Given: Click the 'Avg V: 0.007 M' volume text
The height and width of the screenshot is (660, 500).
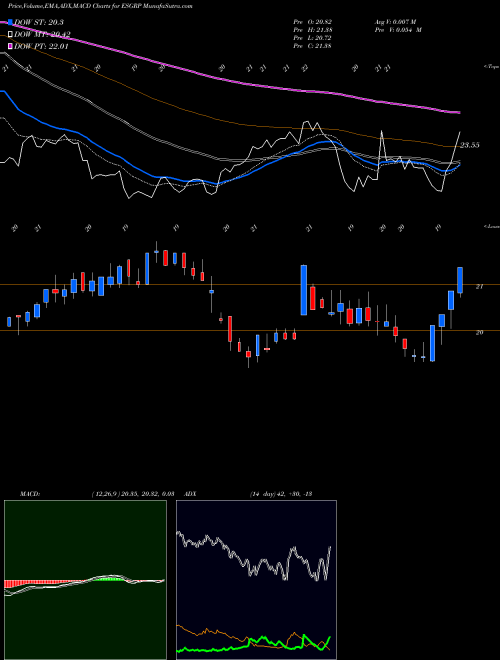Looking at the screenshot, I should [397, 22].
